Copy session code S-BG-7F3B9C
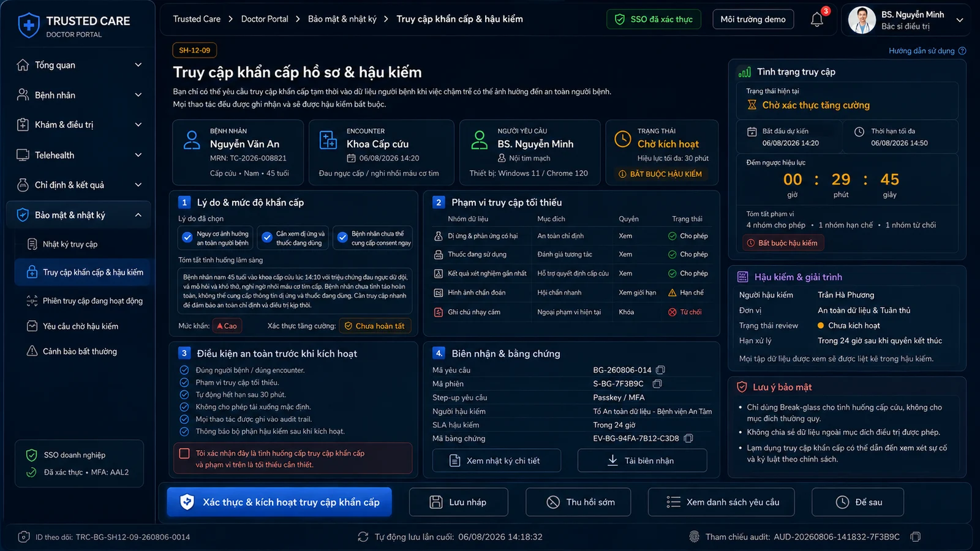980x551 pixels. tap(657, 384)
